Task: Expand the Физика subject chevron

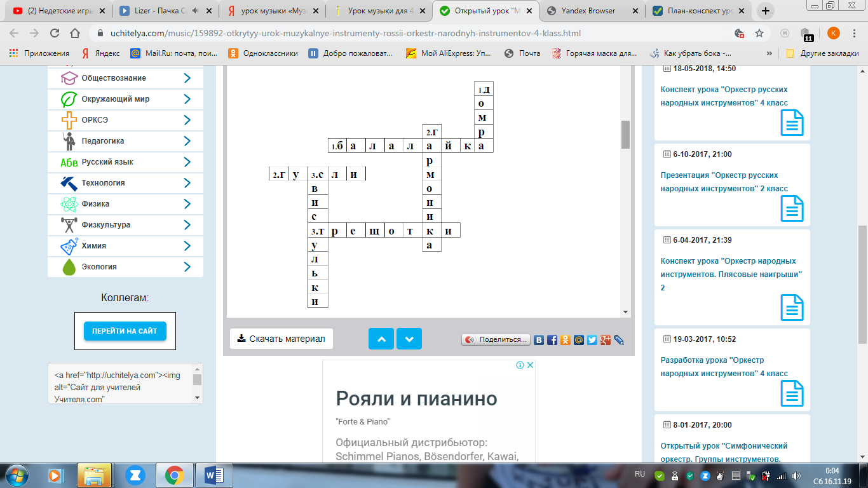Action: pos(187,204)
